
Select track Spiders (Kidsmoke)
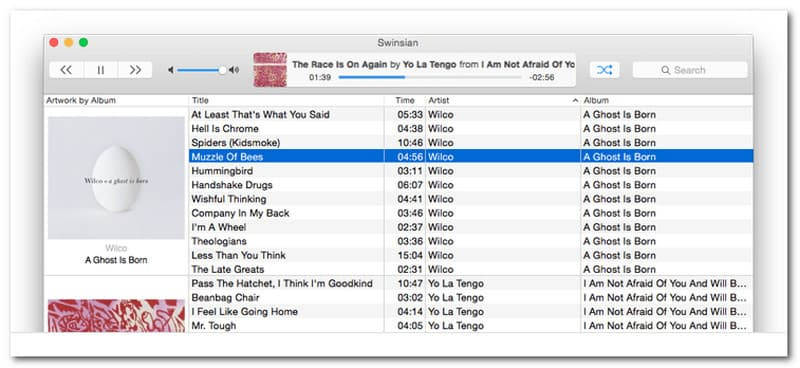(x=470, y=143)
